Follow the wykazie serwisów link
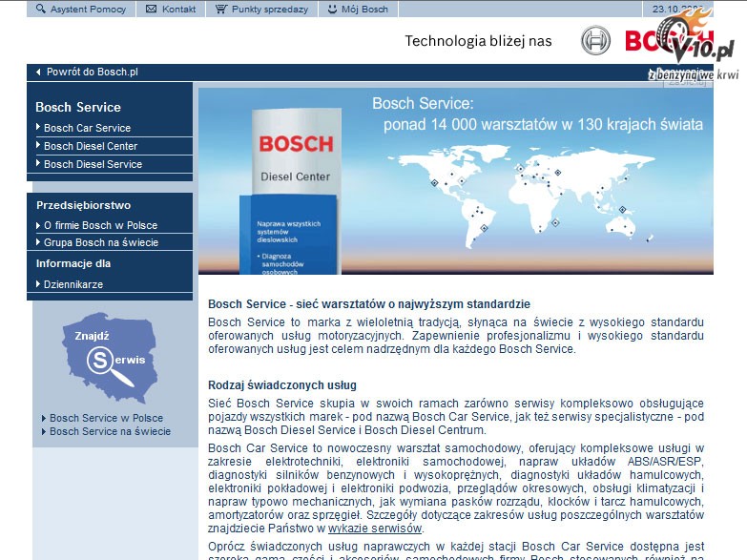Viewport: 747px width, 560px height. point(375,529)
